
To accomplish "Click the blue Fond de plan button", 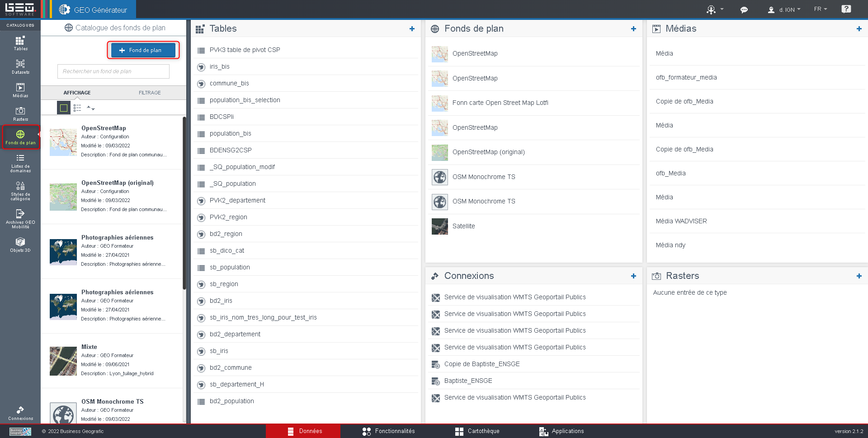I will [x=143, y=50].
